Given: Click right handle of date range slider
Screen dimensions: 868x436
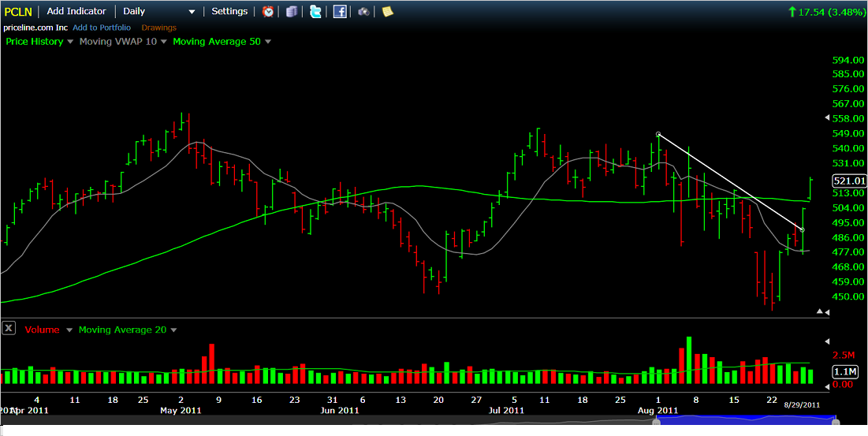Looking at the screenshot, I should click(836, 422).
